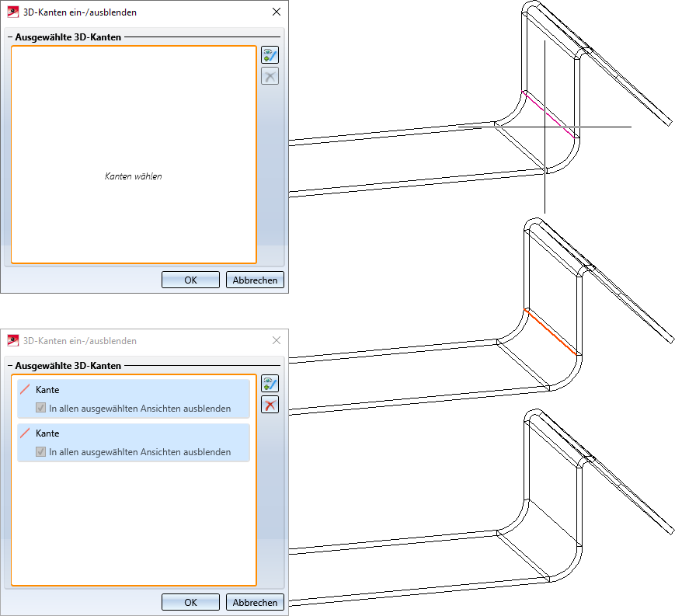Viewport: 675px width, 616px height.
Task: Confirm with OK in the lower dialog
Action: (190, 602)
